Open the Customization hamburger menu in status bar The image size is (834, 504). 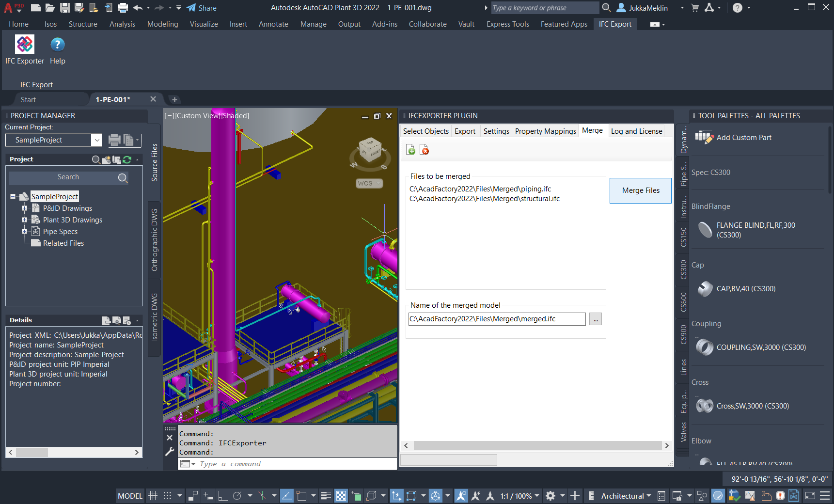click(x=824, y=496)
